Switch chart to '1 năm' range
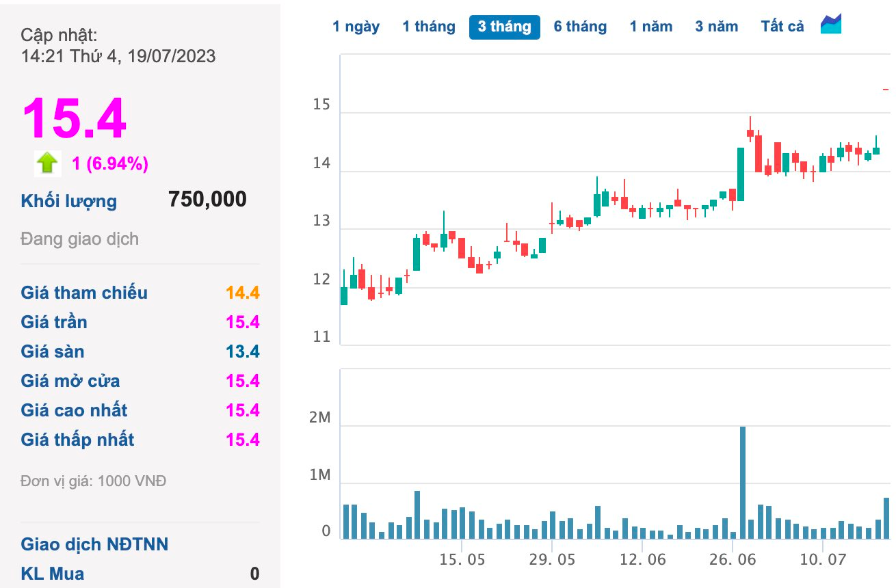 (x=651, y=27)
